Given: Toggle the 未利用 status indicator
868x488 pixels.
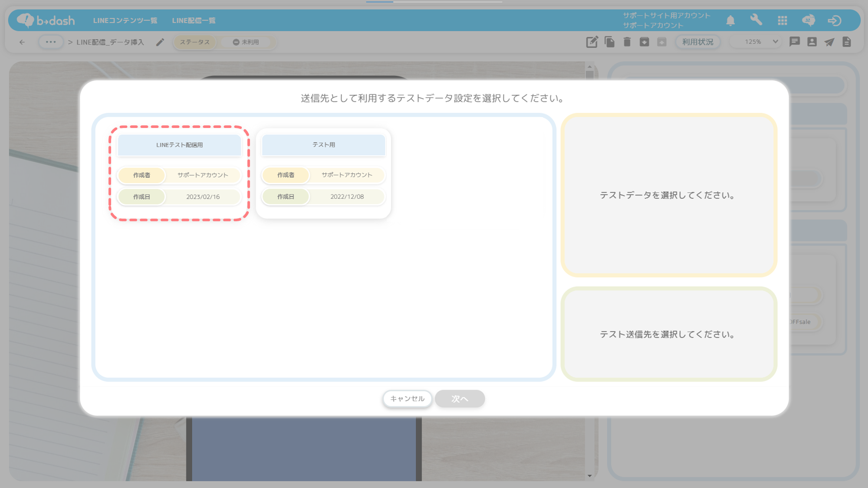Looking at the screenshot, I should [246, 42].
